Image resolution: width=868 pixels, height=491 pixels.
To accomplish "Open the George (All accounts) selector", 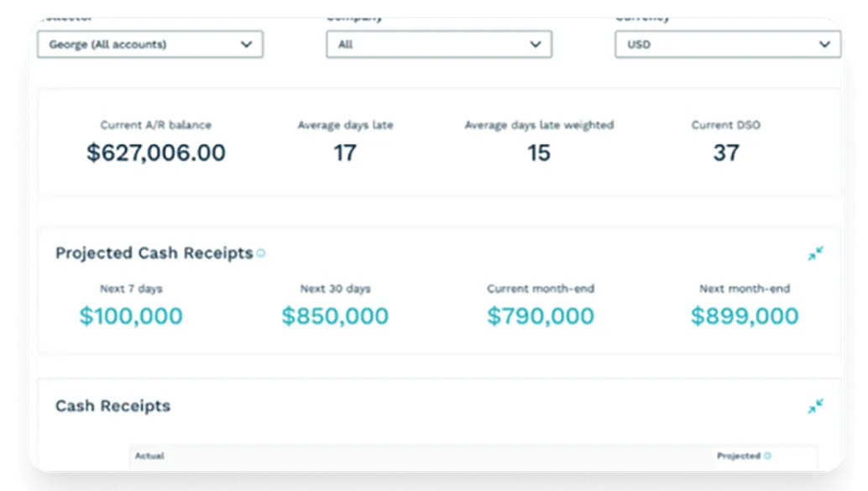I will pyautogui.click(x=149, y=44).
